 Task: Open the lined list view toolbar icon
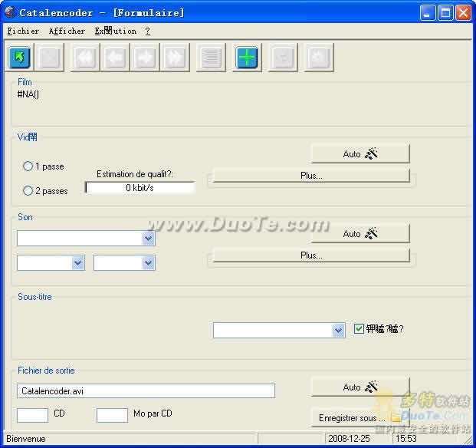[x=211, y=57]
